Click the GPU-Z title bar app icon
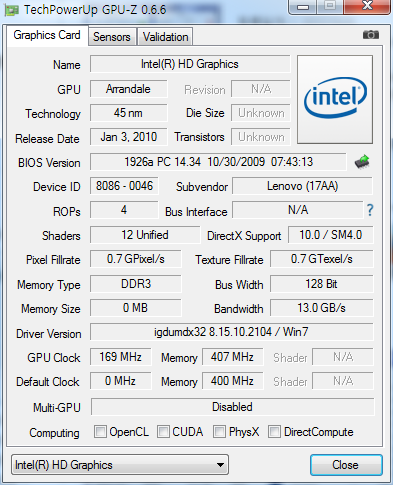Image resolution: width=393 pixels, height=485 pixels. [11, 11]
